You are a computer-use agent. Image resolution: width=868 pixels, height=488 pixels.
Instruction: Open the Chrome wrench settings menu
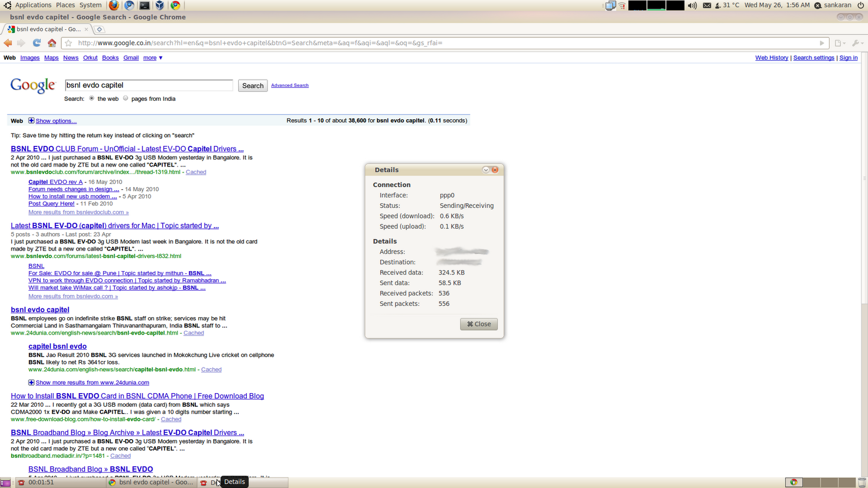click(x=857, y=43)
